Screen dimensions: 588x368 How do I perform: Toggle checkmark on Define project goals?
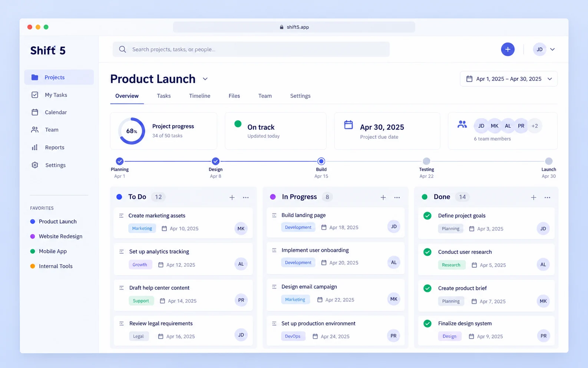pos(427,216)
